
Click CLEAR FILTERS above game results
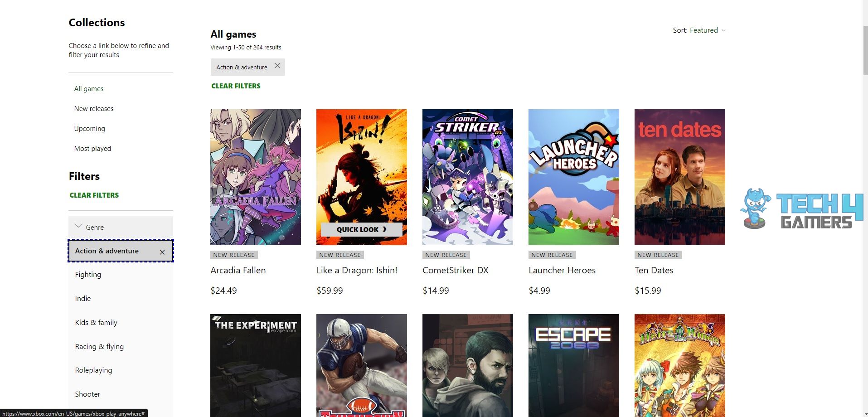pos(236,86)
